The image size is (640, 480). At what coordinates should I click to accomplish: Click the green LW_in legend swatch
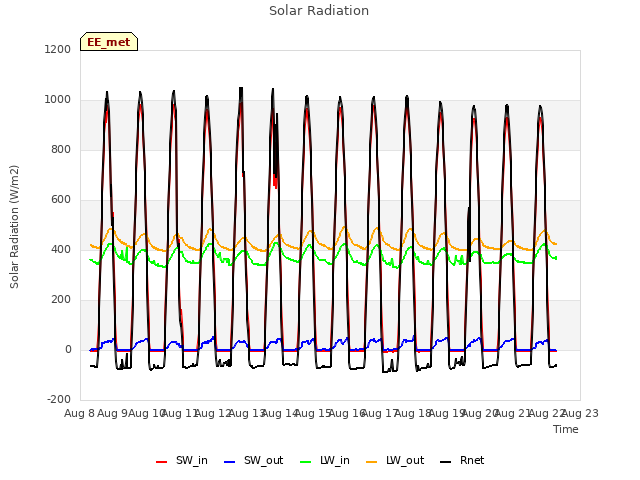point(305,462)
